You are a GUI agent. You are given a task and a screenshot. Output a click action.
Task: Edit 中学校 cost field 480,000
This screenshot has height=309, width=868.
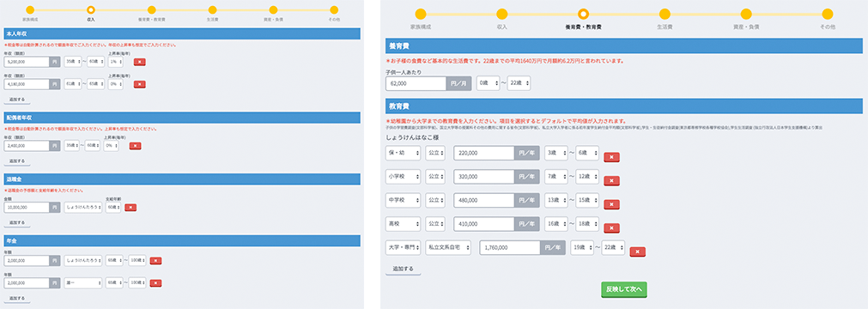click(484, 201)
